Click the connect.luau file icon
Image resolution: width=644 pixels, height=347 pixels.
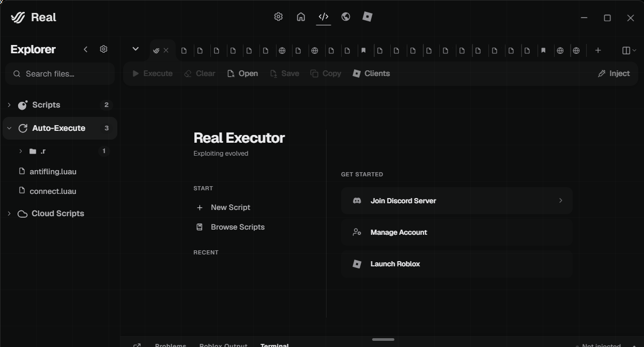22,190
